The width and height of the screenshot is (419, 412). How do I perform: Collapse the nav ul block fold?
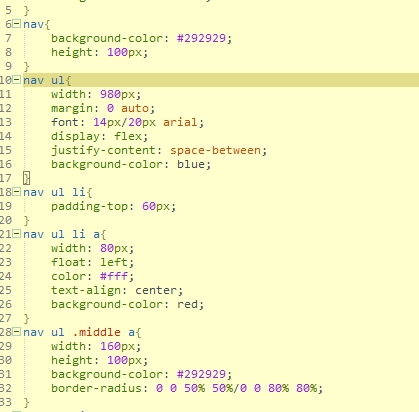tap(16, 80)
